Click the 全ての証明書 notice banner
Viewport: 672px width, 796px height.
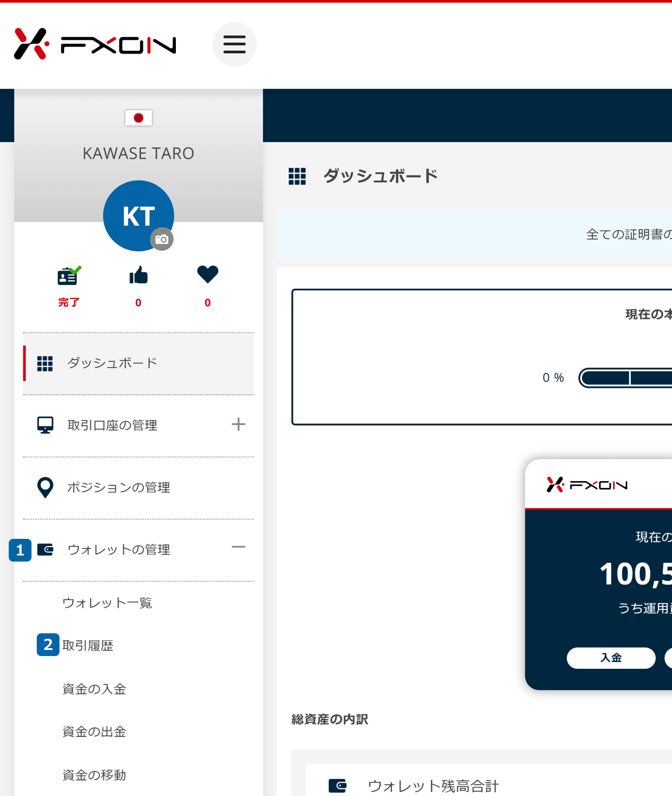[x=475, y=234]
